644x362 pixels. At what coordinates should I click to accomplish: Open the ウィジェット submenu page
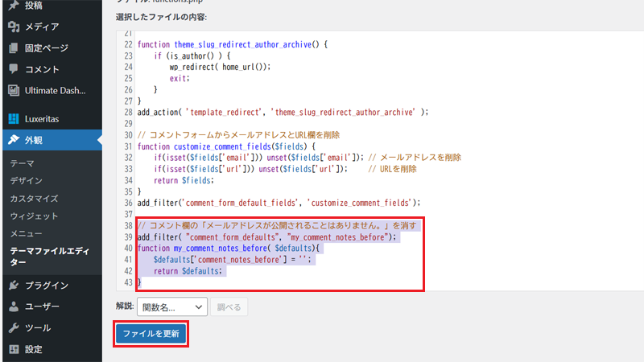click(x=34, y=216)
